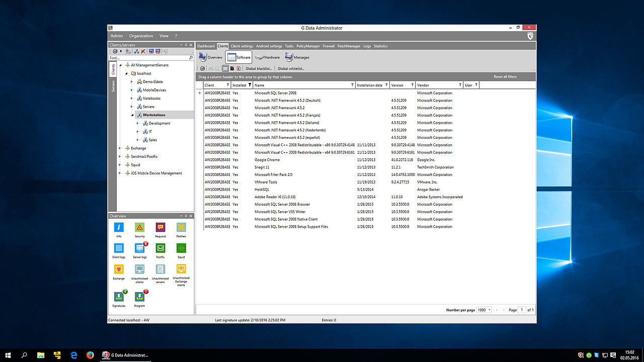The image size is (644, 362).
Task: Toggle the Vendor column filter
Action: [x=460, y=85]
